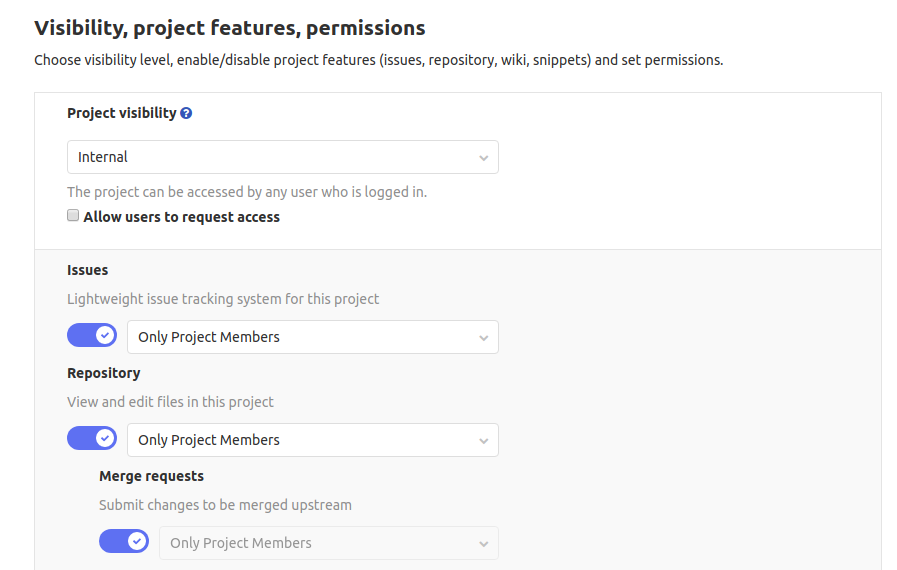Viewport: 897px width, 570px height.
Task: Open the Issues access level dropdown
Action: coord(312,337)
